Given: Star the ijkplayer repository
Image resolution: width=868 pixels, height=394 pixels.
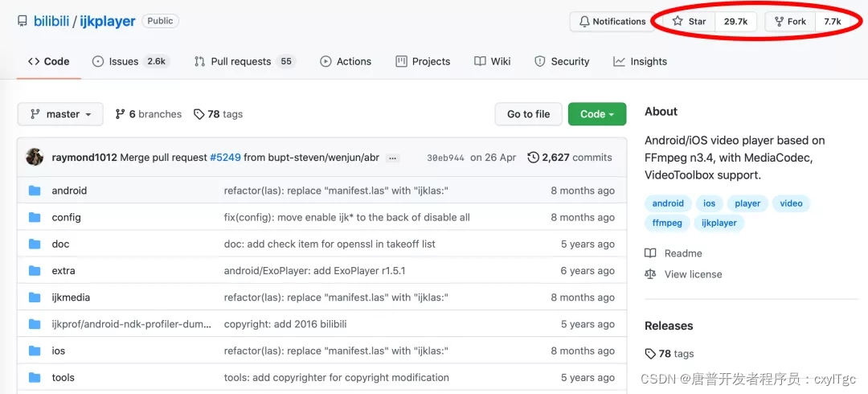Looking at the screenshot, I should 690,22.
